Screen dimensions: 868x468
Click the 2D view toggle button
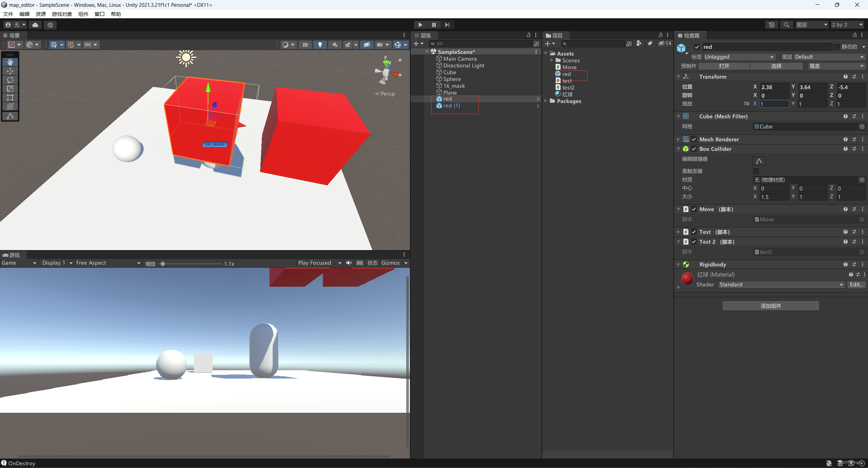click(305, 44)
